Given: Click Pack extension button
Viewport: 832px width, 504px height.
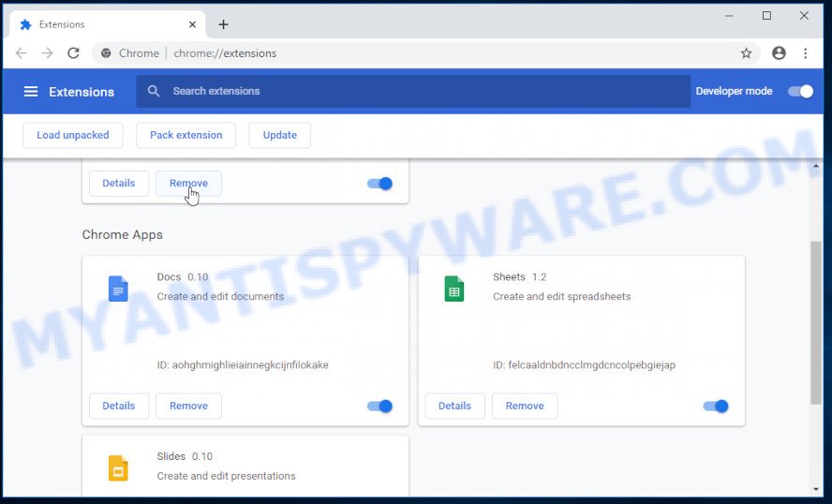Looking at the screenshot, I should pyautogui.click(x=186, y=135).
